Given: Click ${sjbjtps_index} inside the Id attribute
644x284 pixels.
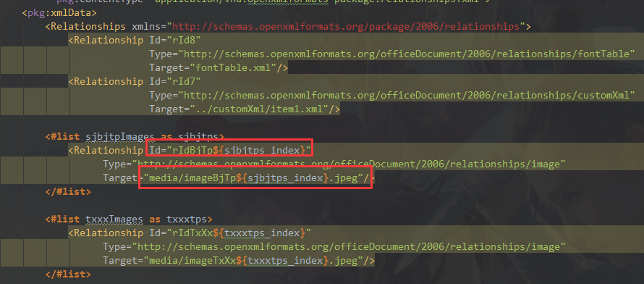Looking at the screenshot, I should (258, 151).
